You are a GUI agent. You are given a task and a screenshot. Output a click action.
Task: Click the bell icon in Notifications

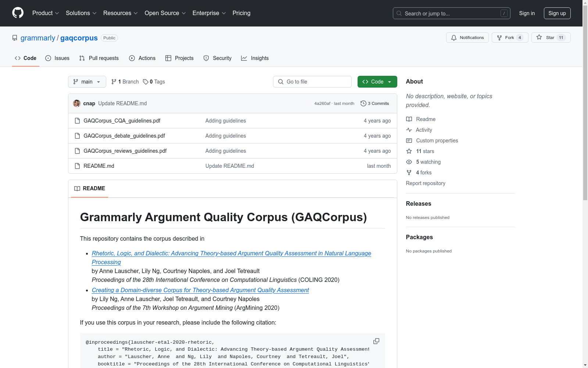point(454,38)
